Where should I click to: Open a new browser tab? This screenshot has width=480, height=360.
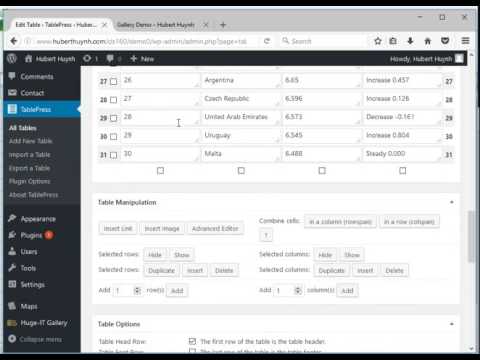[x=223, y=25]
